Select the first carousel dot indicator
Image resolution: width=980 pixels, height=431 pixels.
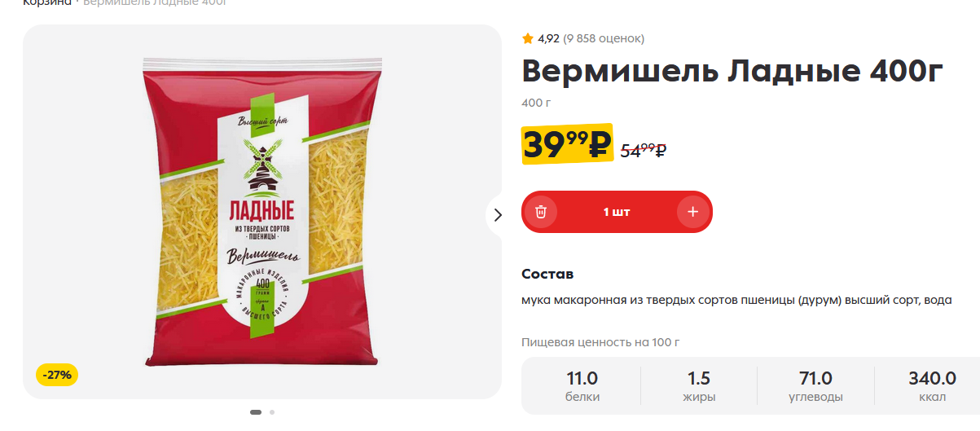coord(256,412)
